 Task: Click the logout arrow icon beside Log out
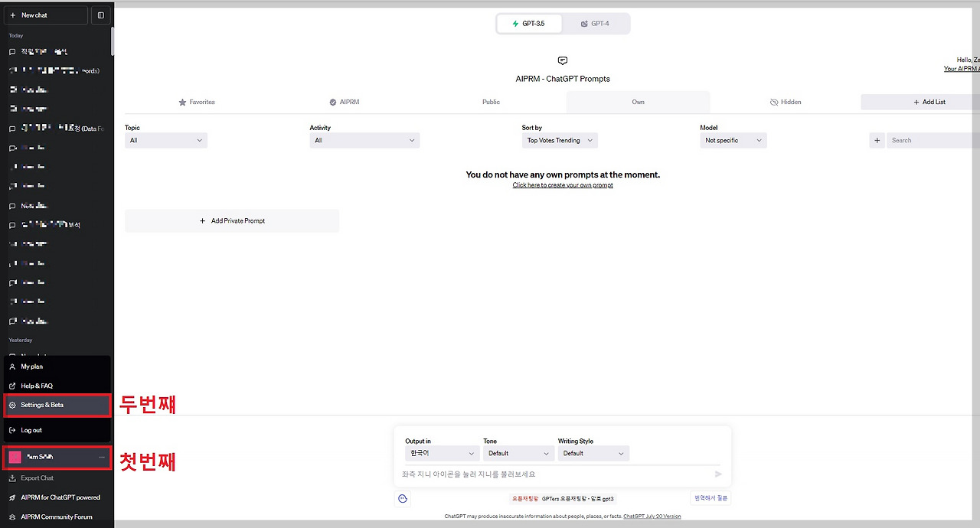12,431
